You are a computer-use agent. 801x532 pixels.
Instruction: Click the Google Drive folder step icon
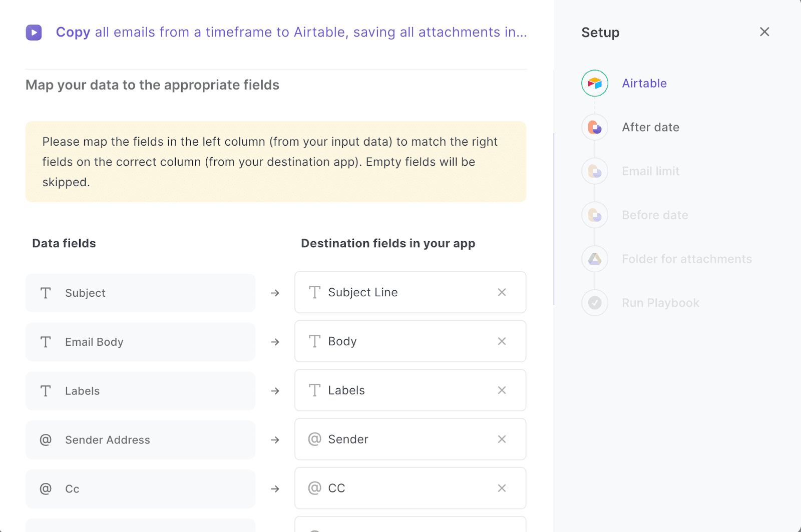click(x=595, y=259)
